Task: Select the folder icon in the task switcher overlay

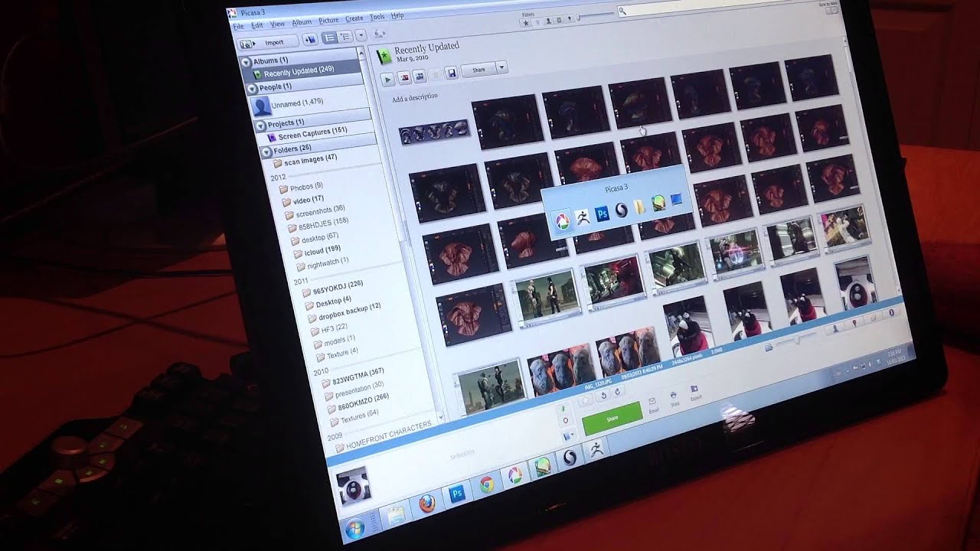Action: point(640,206)
